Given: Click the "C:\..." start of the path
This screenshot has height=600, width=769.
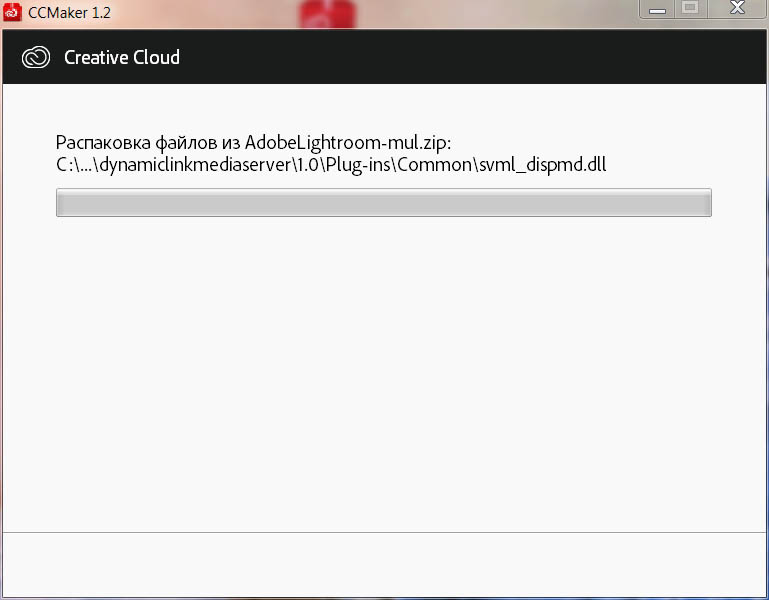Looking at the screenshot, I should (74, 164).
